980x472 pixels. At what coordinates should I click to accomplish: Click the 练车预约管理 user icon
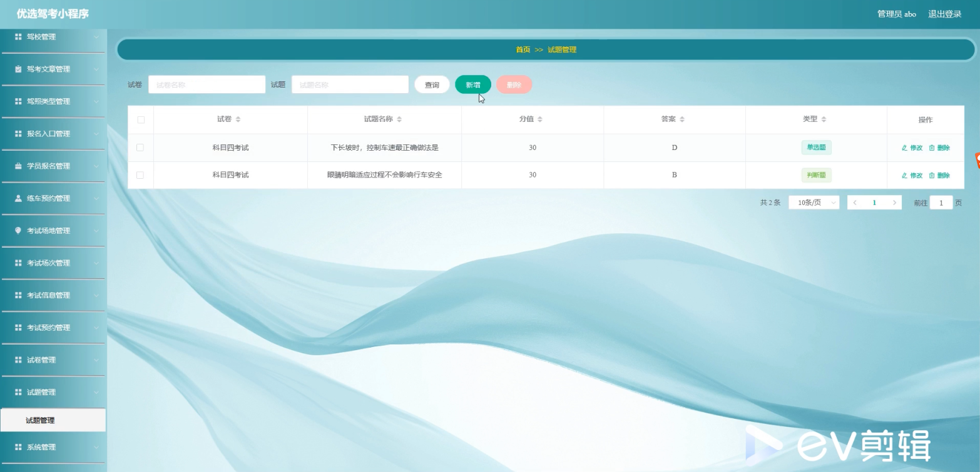click(18, 198)
